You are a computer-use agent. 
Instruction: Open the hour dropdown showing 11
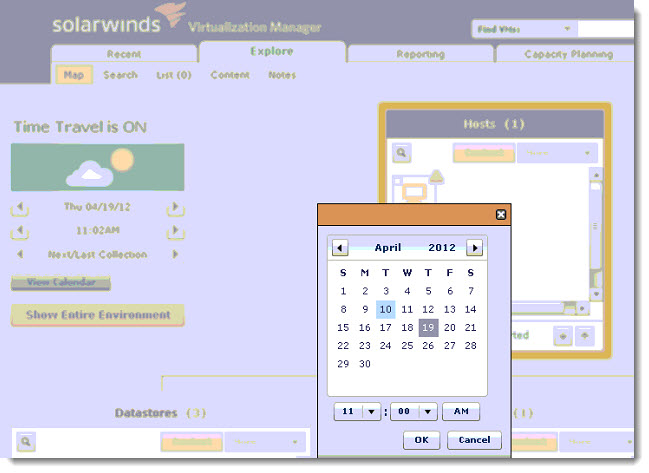click(357, 411)
